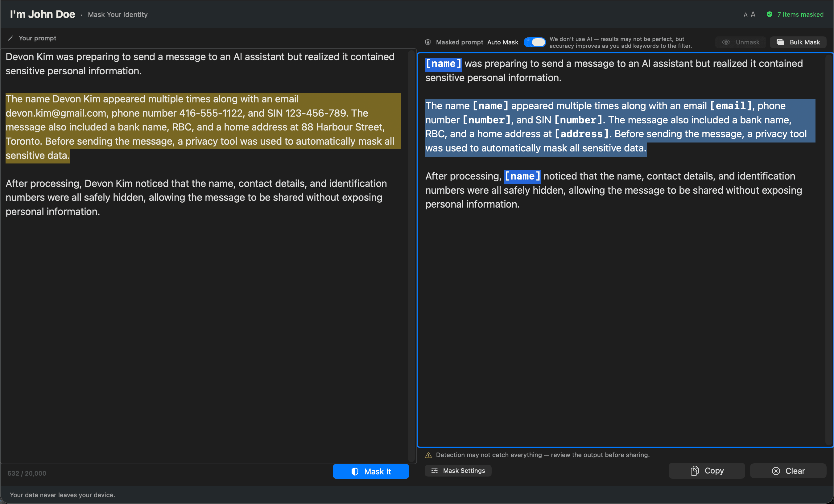The height and width of the screenshot is (504, 834).
Task: Click the eye icon on the Unmask button
Action: click(726, 42)
